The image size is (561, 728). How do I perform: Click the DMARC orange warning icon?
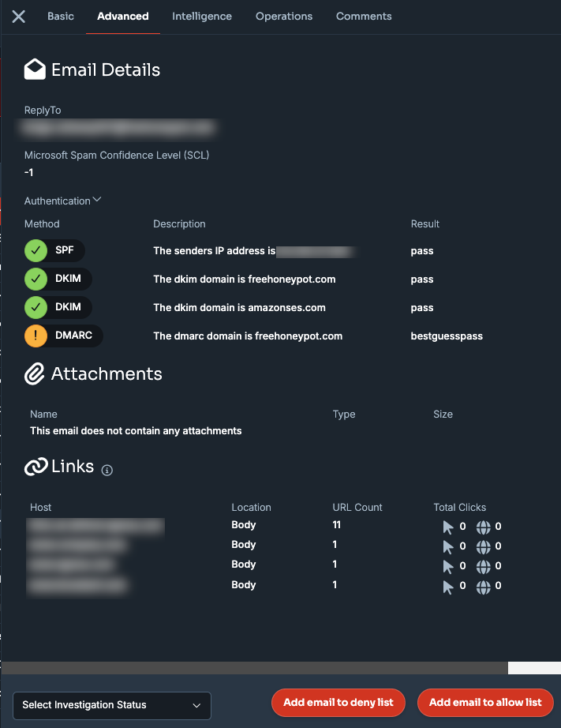36,336
